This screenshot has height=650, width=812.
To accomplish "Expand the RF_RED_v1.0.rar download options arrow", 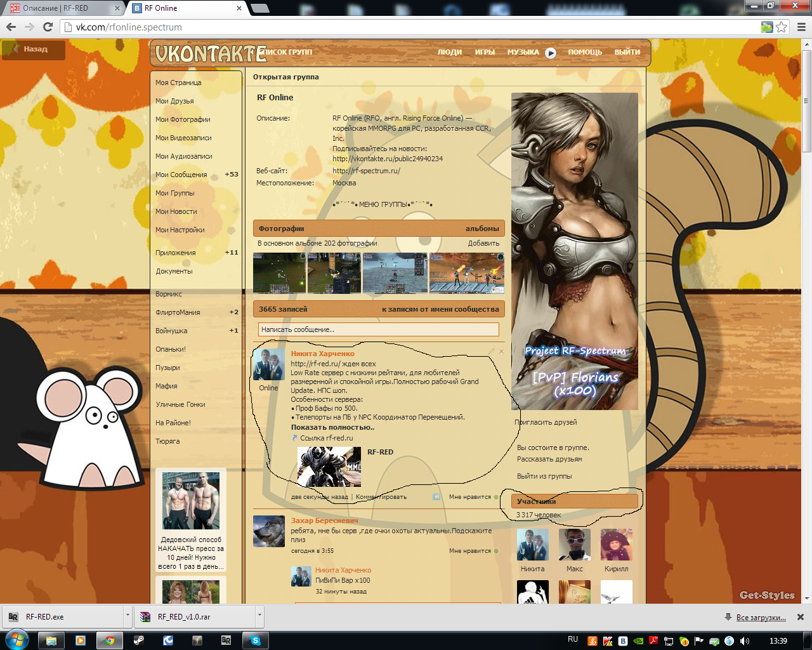I will [259, 616].
